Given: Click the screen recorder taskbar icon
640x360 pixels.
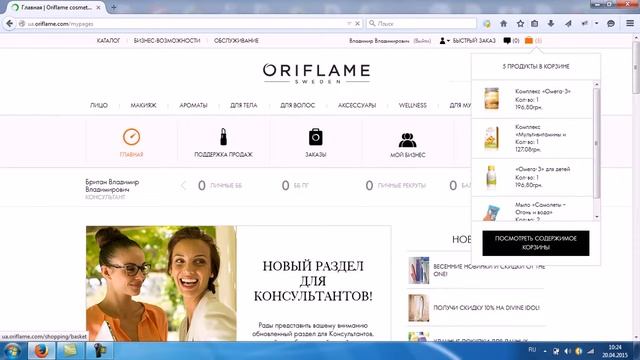Looking at the screenshot, I should tap(99, 351).
